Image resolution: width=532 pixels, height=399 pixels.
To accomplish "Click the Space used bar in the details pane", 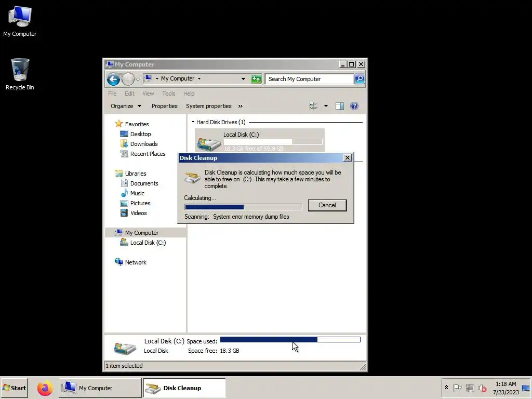I will 290,340.
